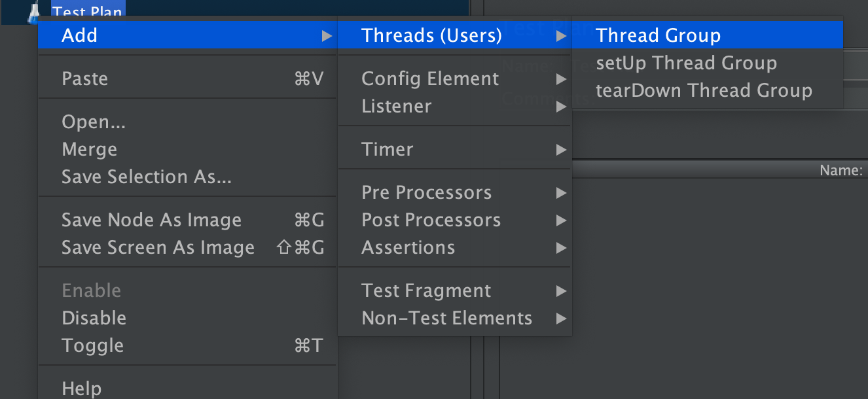The height and width of the screenshot is (399, 868).
Task: Expand the Non-Test Elements submenu
Action: pos(446,319)
